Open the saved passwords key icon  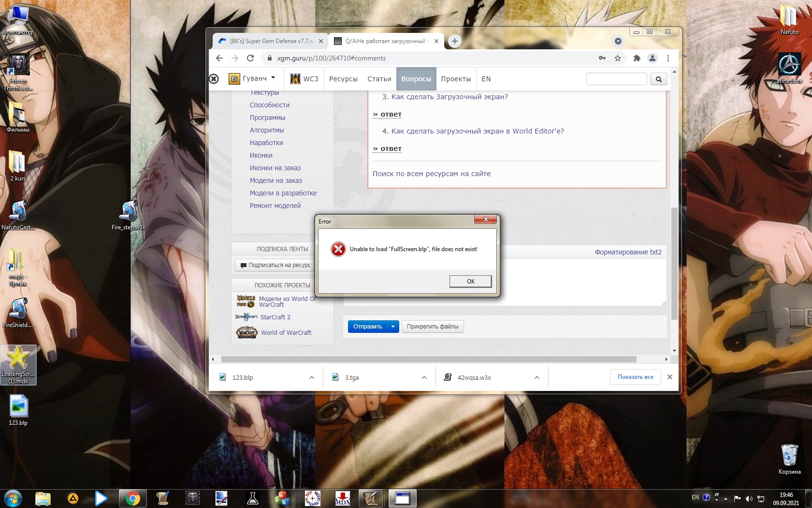pyautogui.click(x=602, y=58)
